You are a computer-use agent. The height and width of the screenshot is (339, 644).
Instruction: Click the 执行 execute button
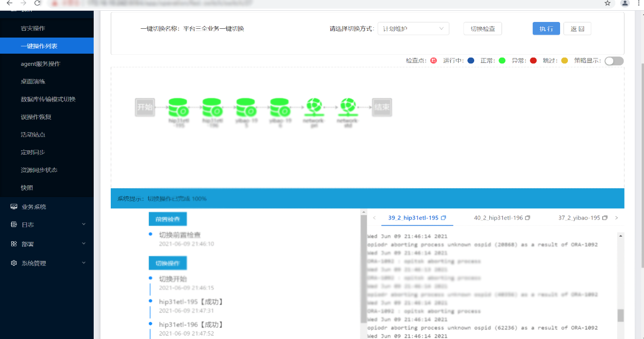pos(546,29)
